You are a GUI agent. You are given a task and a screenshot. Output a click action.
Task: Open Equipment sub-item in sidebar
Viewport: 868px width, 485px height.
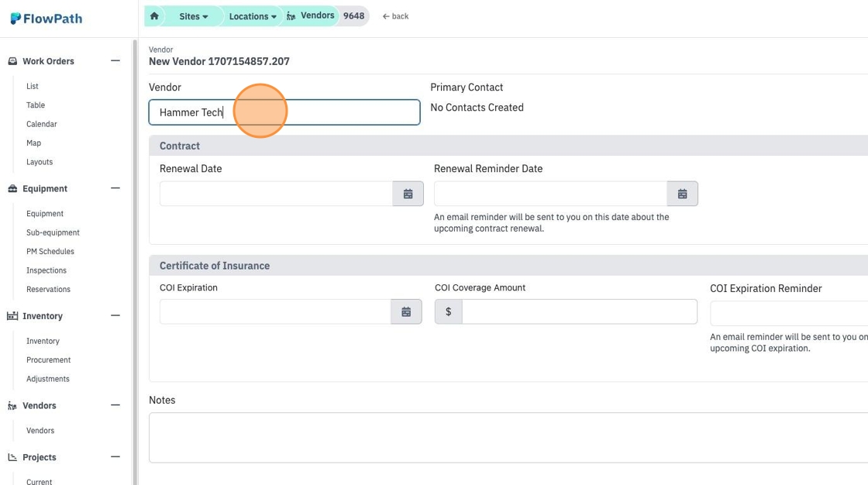click(45, 213)
